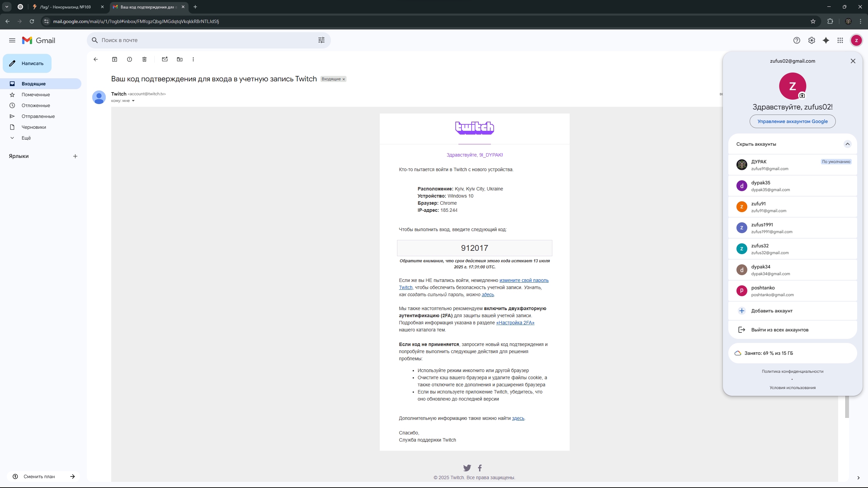Image resolution: width=868 pixels, height=488 pixels.
Task: Click the Facebook icon in email footer
Action: (x=480, y=468)
